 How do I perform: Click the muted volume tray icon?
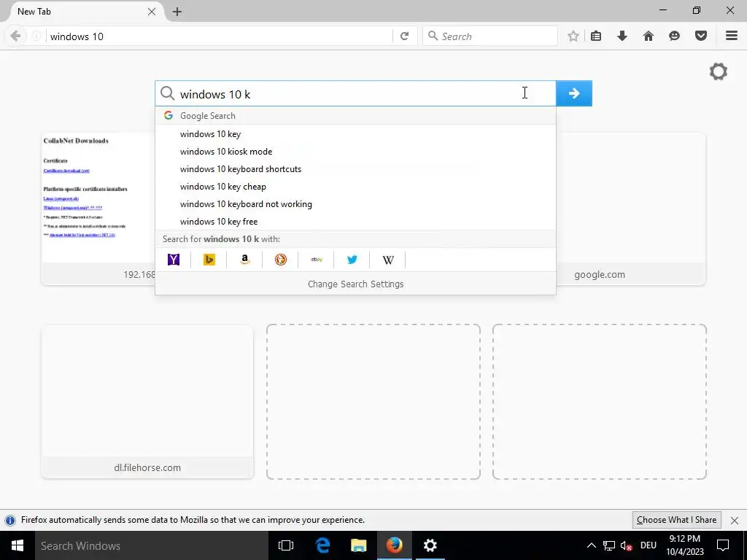[x=627, y=545]
